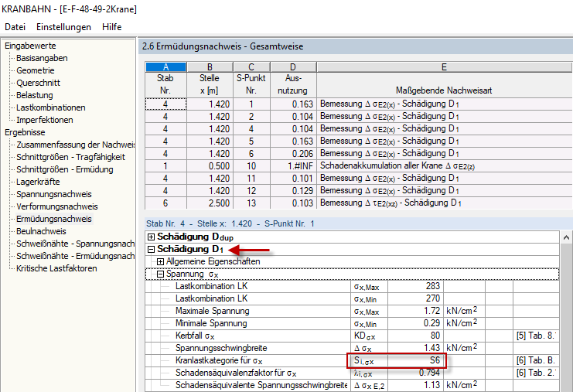Click Stelle value 2.500 cell
Image resolution: width=573 pixels, height=392 pixels.
(210, 203)
